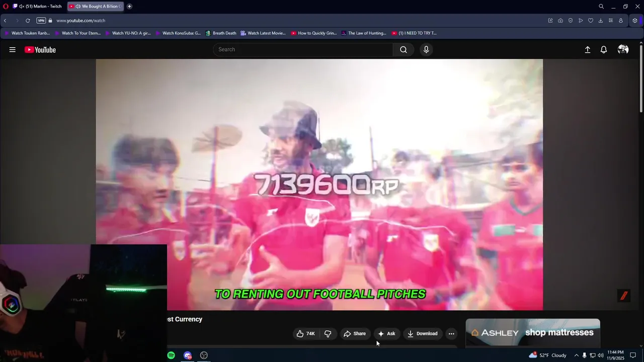Open Watch To Your Etern... bookmark
The height and width of the screenshot is (362, 644).
77,33
